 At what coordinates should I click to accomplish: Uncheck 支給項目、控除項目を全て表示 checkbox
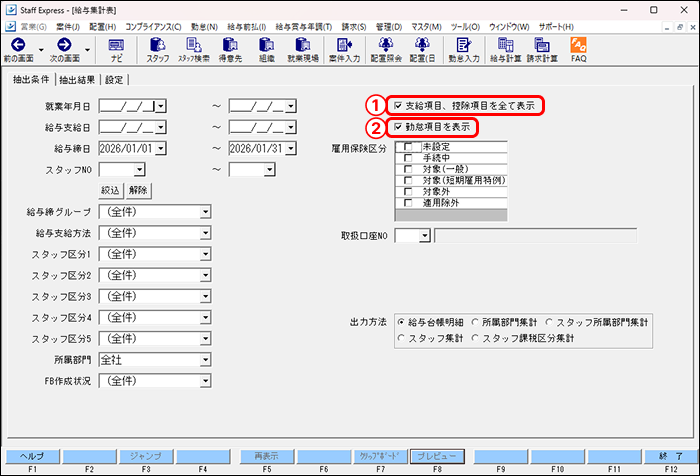tap(398, 106)
